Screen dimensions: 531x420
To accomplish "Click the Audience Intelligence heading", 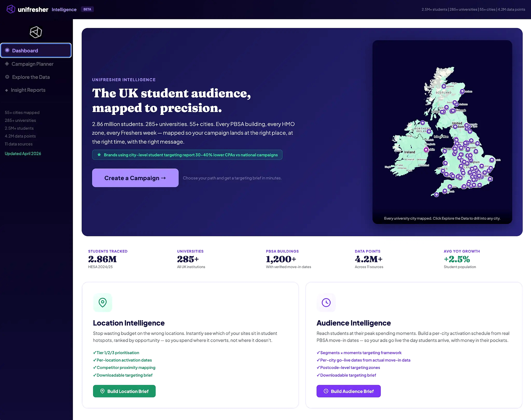I will 353,323.
